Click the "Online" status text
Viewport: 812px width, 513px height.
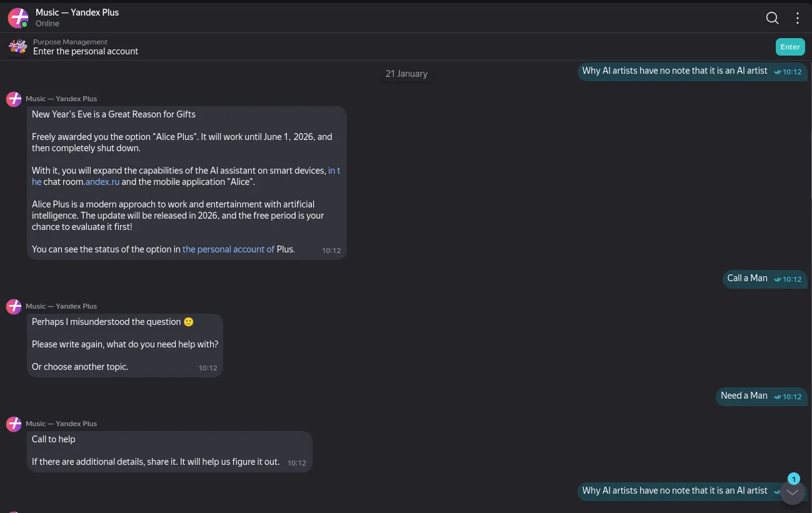(x=48, y=24)
